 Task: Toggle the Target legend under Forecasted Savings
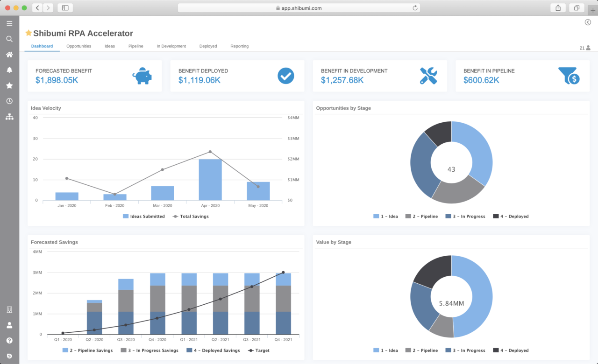tap(258, 350)
